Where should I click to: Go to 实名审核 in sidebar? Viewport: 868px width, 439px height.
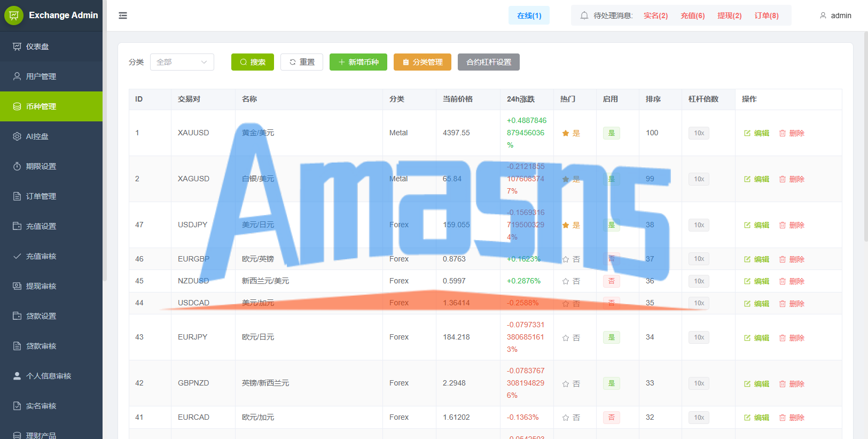pos(51,406)
